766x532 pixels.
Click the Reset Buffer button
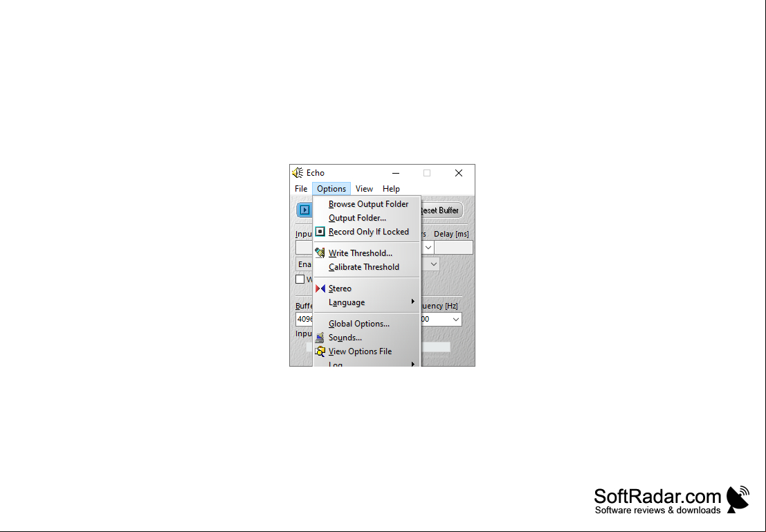click(441, 210)
